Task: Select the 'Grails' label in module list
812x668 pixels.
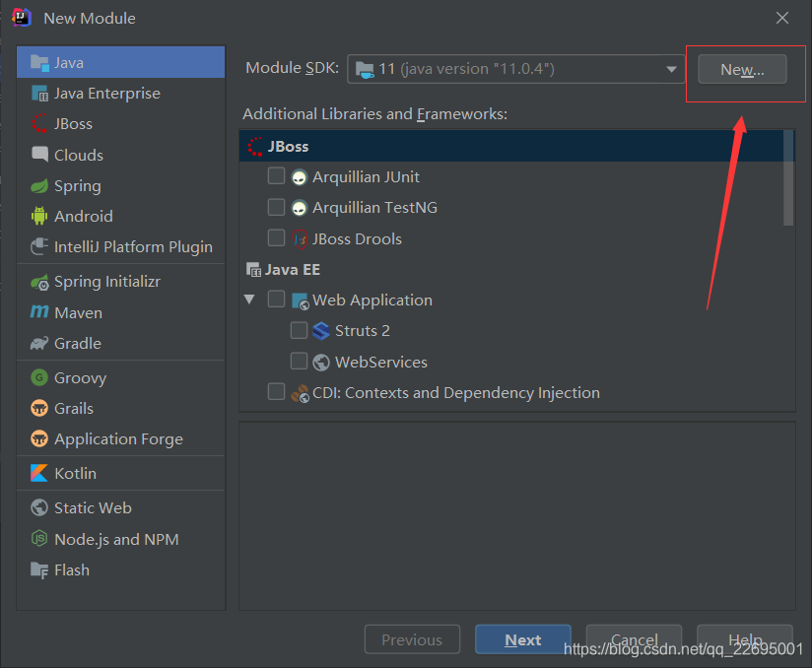Action: pos(74,409)
